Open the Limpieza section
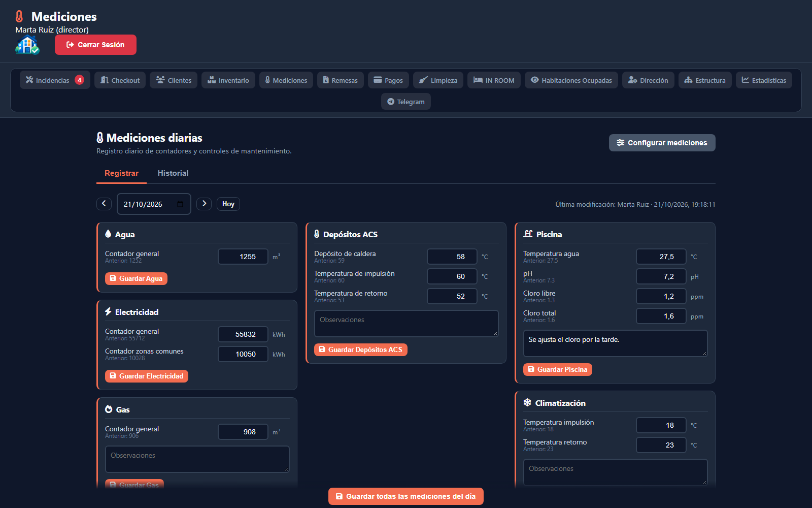 [438, 80]
